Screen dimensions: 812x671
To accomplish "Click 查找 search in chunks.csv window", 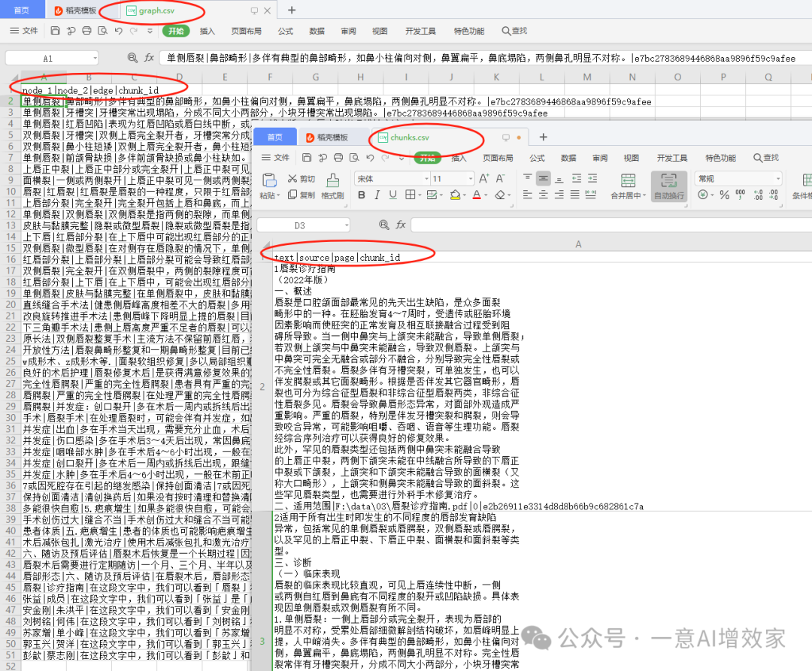I will pos(766,158).
